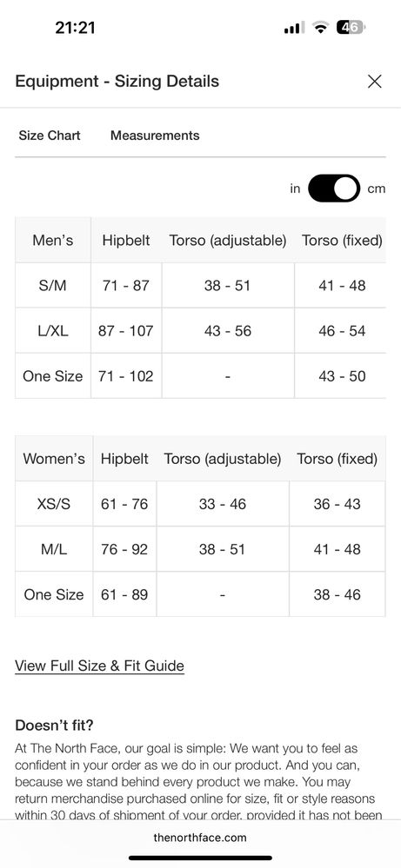Tap the thenorthface.com address bar
The image size is (401, 868).
(x=200, y=837)
